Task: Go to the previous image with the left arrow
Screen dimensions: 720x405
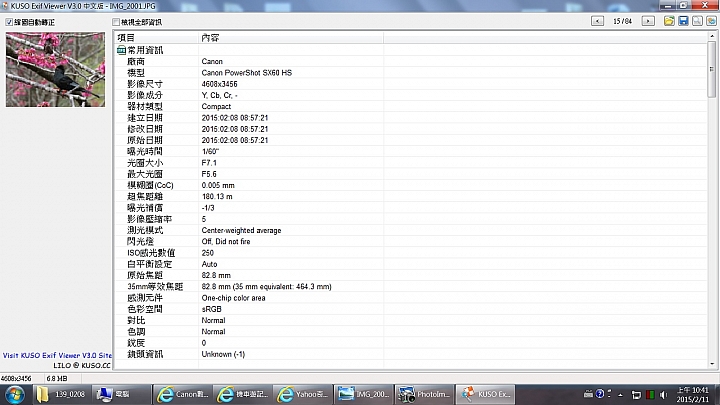Action: (x=597, y=21)
